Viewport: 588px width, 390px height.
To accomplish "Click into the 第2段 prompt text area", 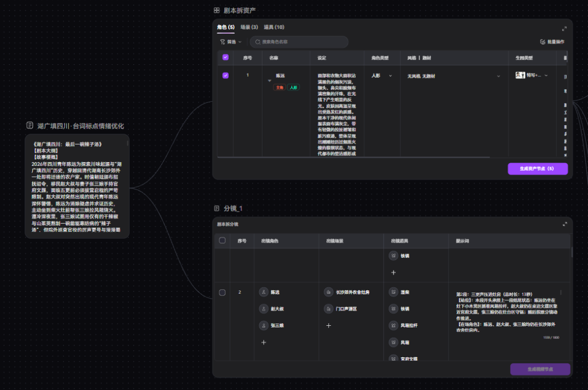I will coord(507,312).
